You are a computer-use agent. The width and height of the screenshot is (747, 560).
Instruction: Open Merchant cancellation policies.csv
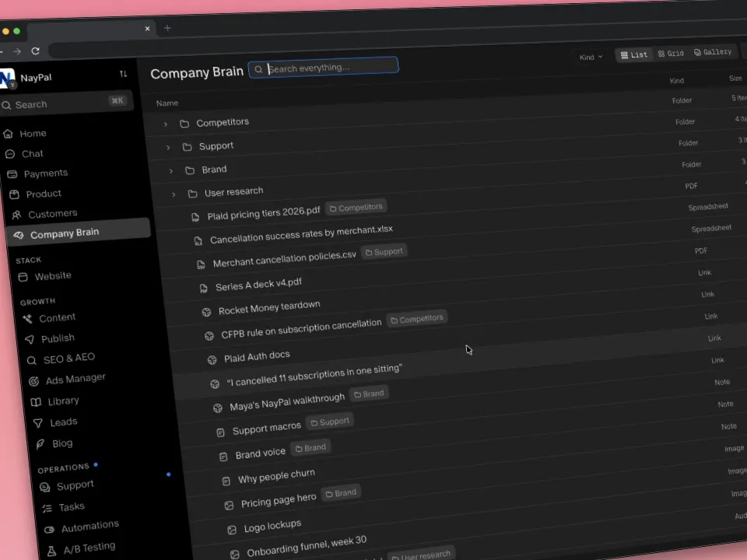pyautogui.click(x=285, y=258)
